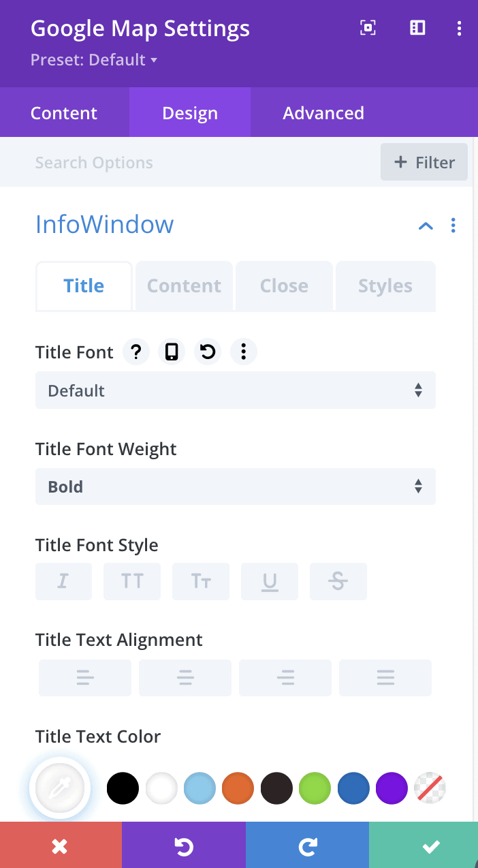
Task: Switch to the Content main tab
Action: [64, 112]
